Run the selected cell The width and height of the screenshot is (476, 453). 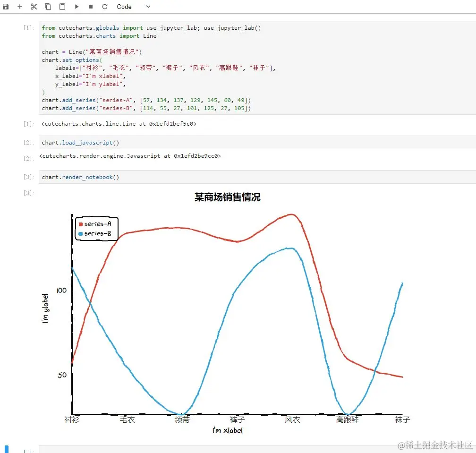76,7
